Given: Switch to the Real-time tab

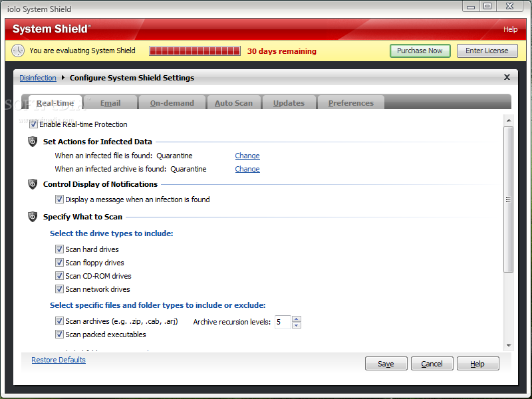Looking at the screenshot, I should tap(55, 103).
